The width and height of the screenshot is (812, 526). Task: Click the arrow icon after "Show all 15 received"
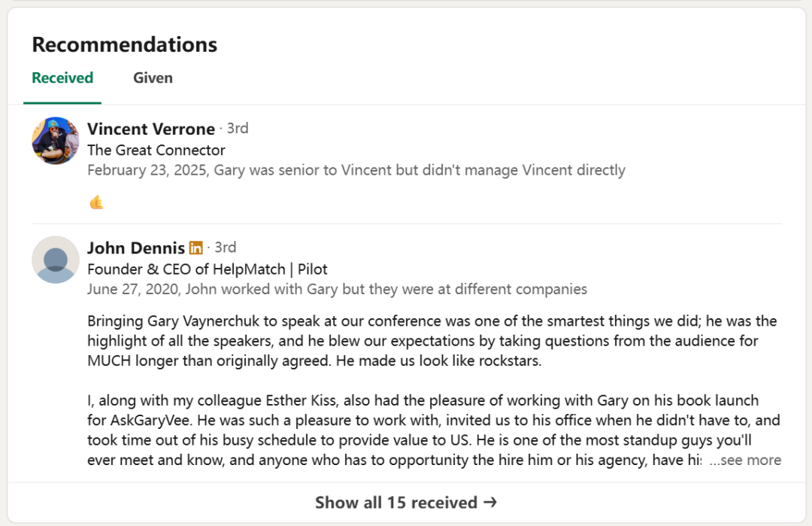coord(489,503)
